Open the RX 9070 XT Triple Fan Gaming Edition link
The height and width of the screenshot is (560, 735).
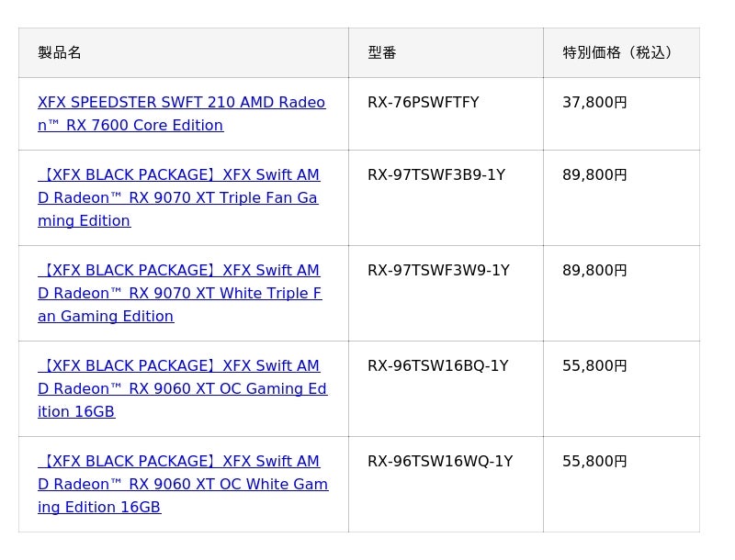177,198
